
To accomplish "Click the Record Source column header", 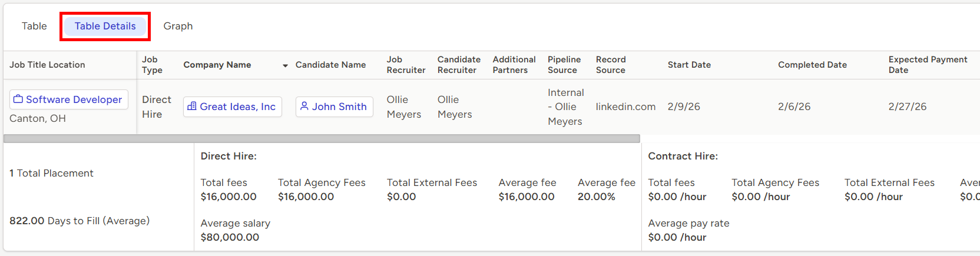I will coord(611,65).
